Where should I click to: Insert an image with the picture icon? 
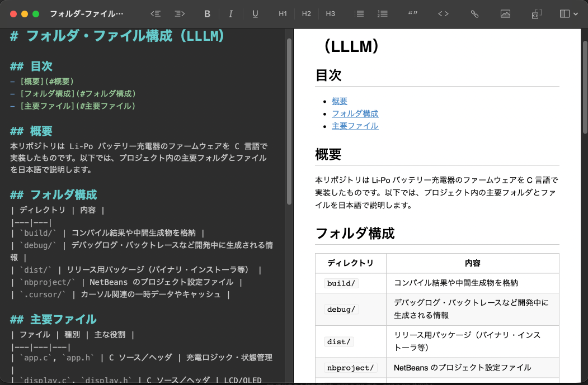(x=505, y=14)
